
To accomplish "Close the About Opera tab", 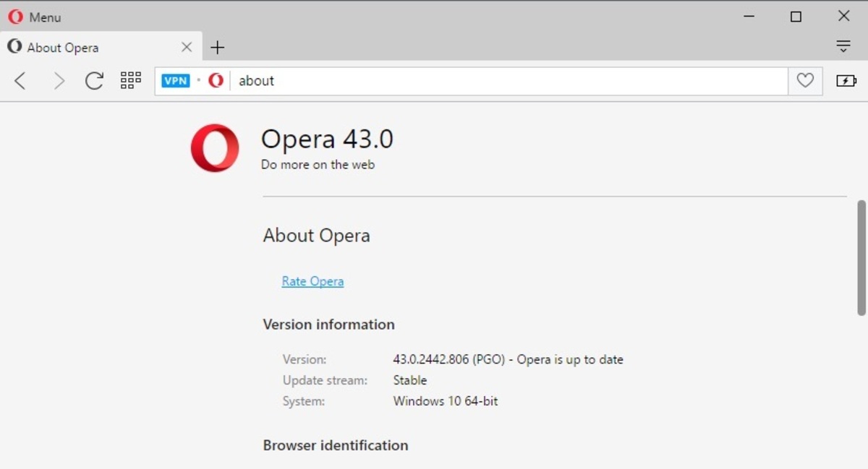I will point(187,48).
